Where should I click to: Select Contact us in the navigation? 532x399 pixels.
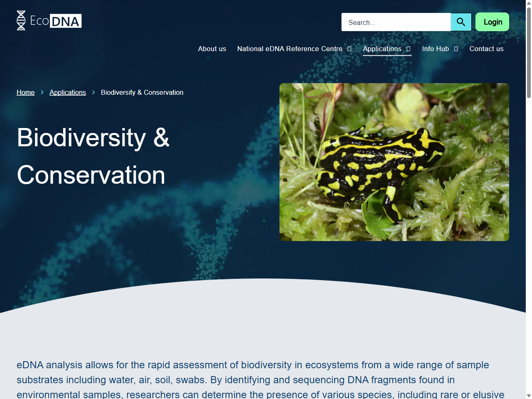486,49
